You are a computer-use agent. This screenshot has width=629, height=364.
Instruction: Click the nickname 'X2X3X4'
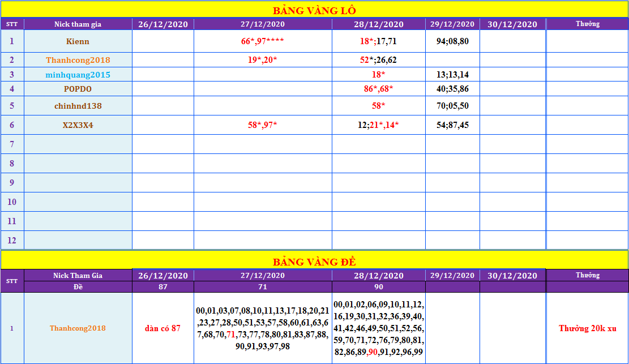[x=78, y=125]
